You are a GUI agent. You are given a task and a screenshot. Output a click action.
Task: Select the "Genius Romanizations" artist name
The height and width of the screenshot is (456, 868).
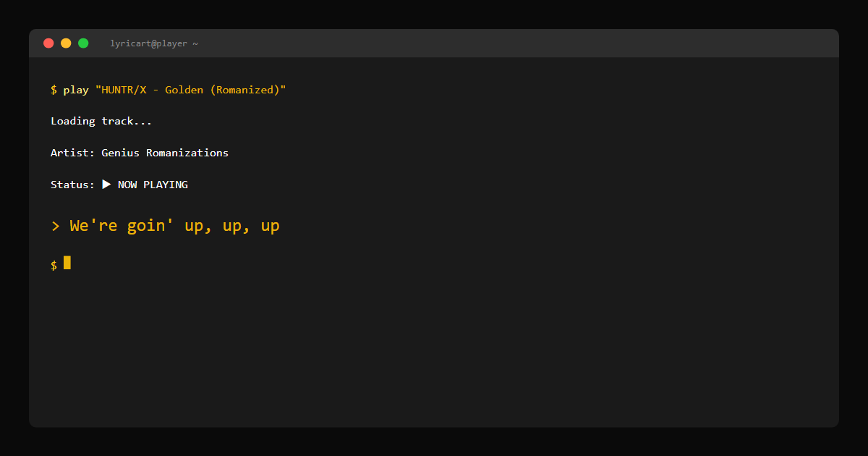click(165, 153)
